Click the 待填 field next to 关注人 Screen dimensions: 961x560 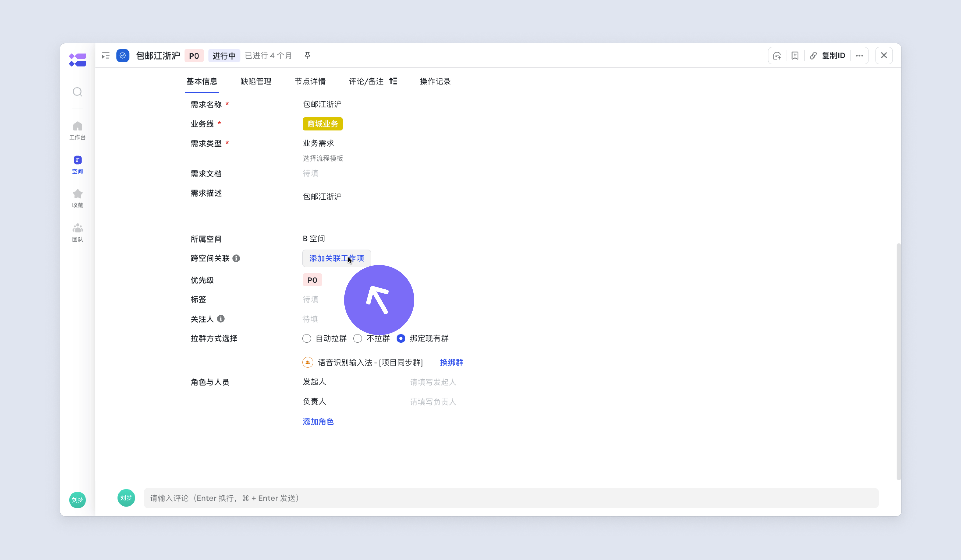pyautogui.click(x=310, y=319)
